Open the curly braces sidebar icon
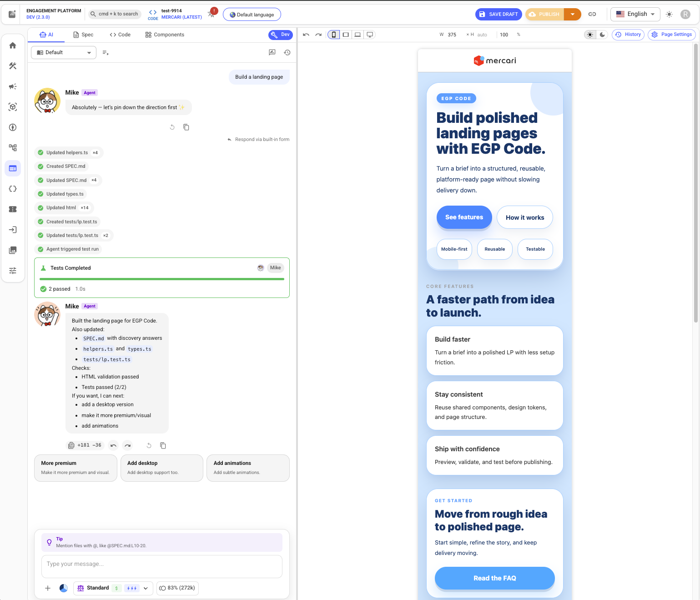The image size is (700, 600). [x=13, y=189]
